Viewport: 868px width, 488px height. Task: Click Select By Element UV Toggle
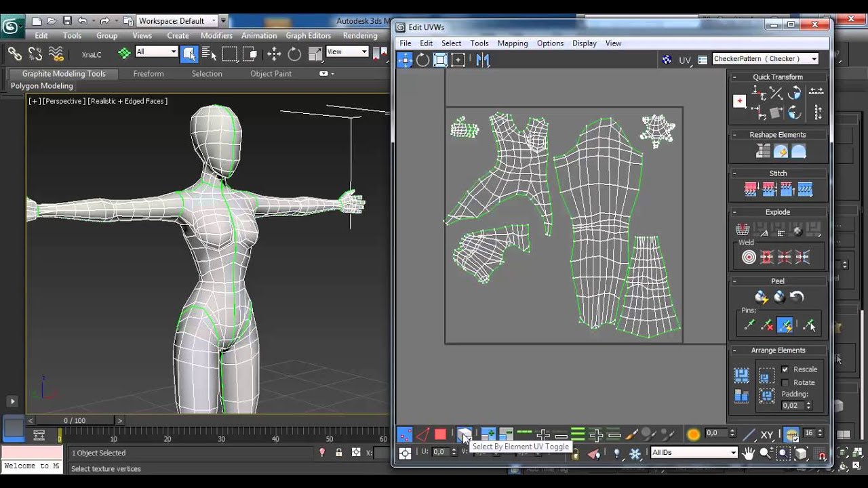[464, 434]
